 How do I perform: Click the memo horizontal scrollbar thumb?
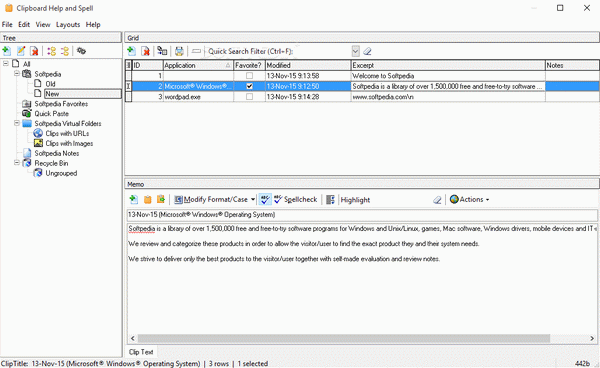[344, 339]
